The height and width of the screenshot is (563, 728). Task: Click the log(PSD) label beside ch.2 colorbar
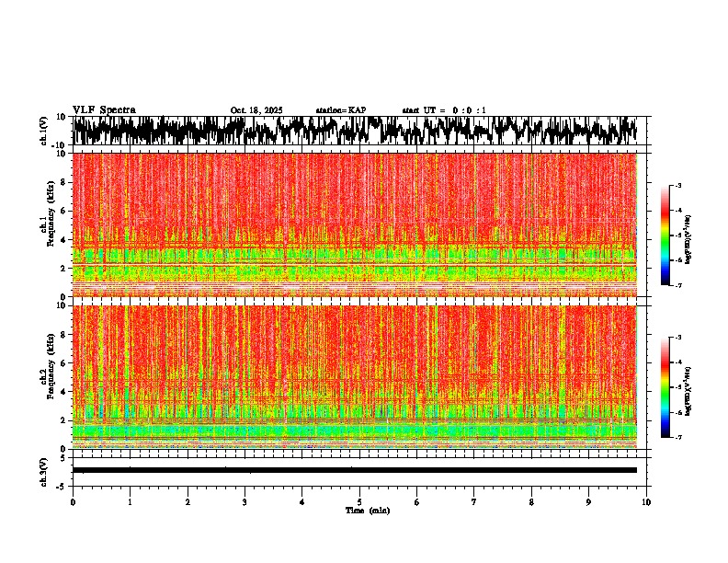[688, 390]
